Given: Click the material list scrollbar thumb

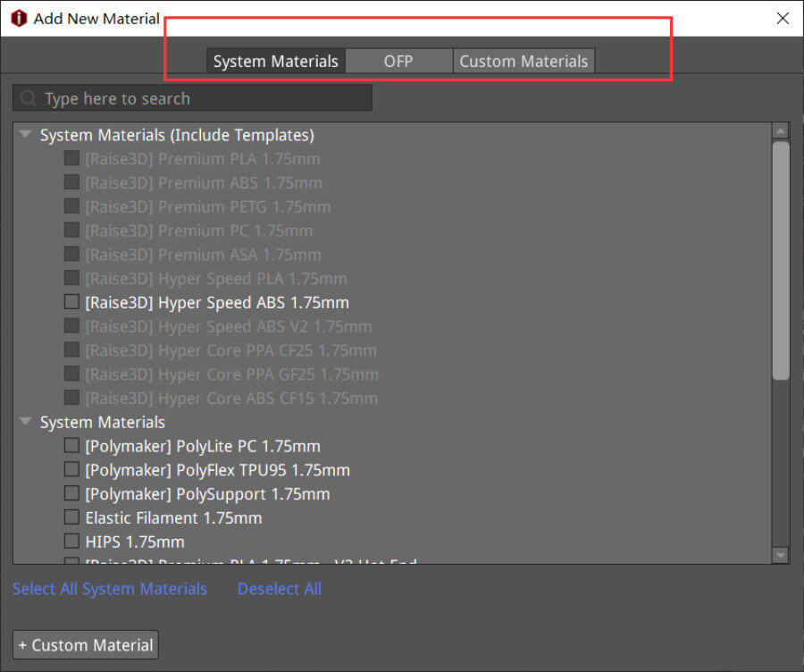Looking at the screenshot, I should (x=781, y=261).
